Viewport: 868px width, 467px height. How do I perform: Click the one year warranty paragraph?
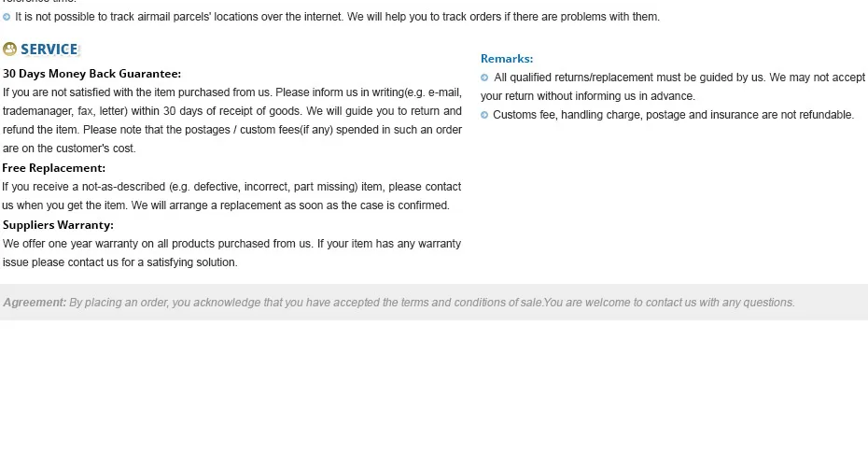coord(232,253)
